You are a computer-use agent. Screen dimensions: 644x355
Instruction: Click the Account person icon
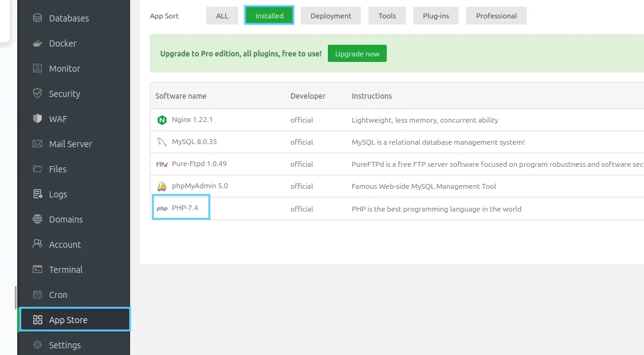(37, 244)
